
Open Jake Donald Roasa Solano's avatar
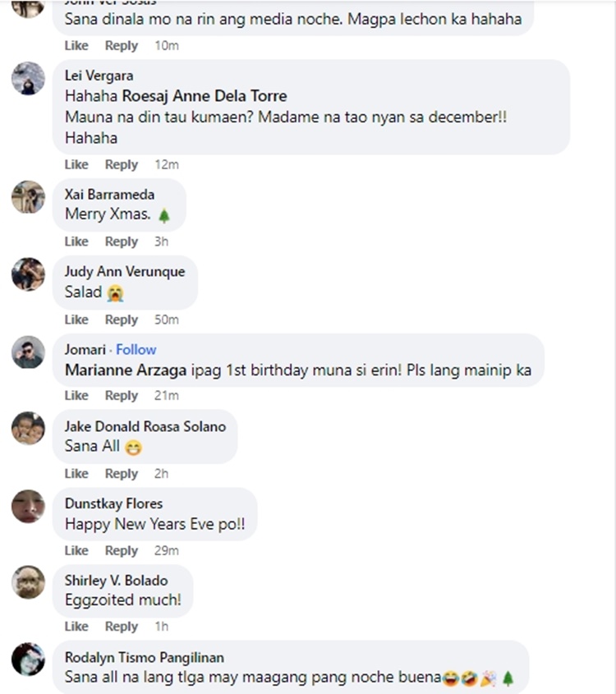[28, 429]
